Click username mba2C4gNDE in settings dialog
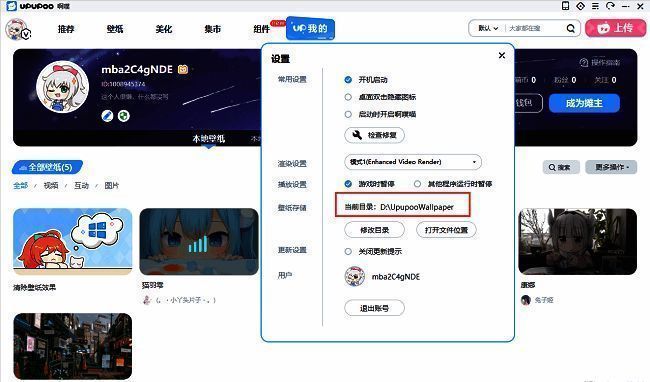Image resolution: width=650 pixels, height=382 pixels. [x=396, y=277]
